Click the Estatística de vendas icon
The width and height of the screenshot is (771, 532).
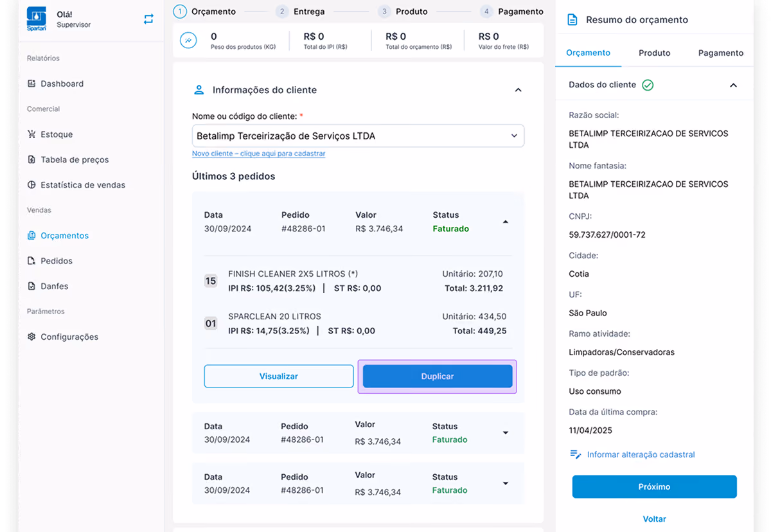(x=31, y=184)
